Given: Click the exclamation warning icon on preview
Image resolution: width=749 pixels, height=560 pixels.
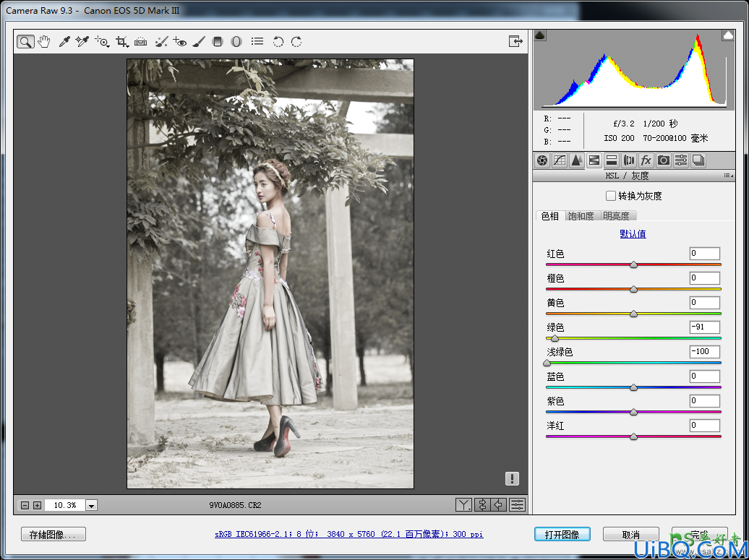Looking at the screenshot, I should click(512, 478).
